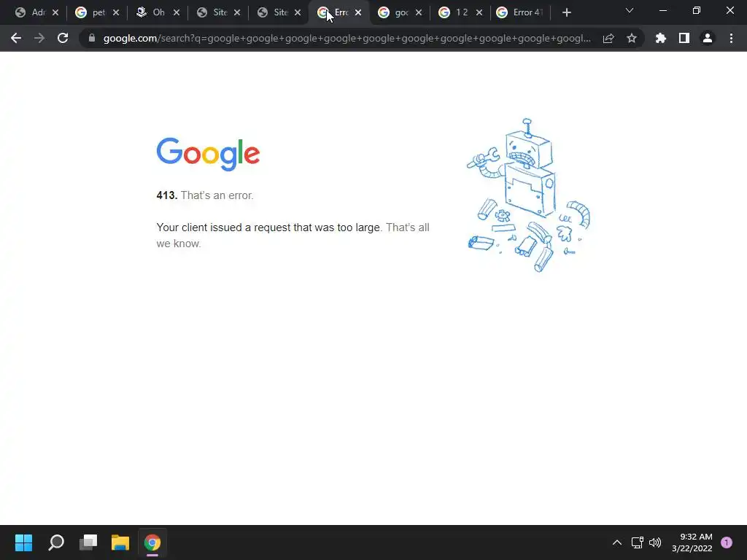This screenshot has height=560, width=747.
Task: Open the clock showing 9:32 AM
Action: click(x=692, y=542)
